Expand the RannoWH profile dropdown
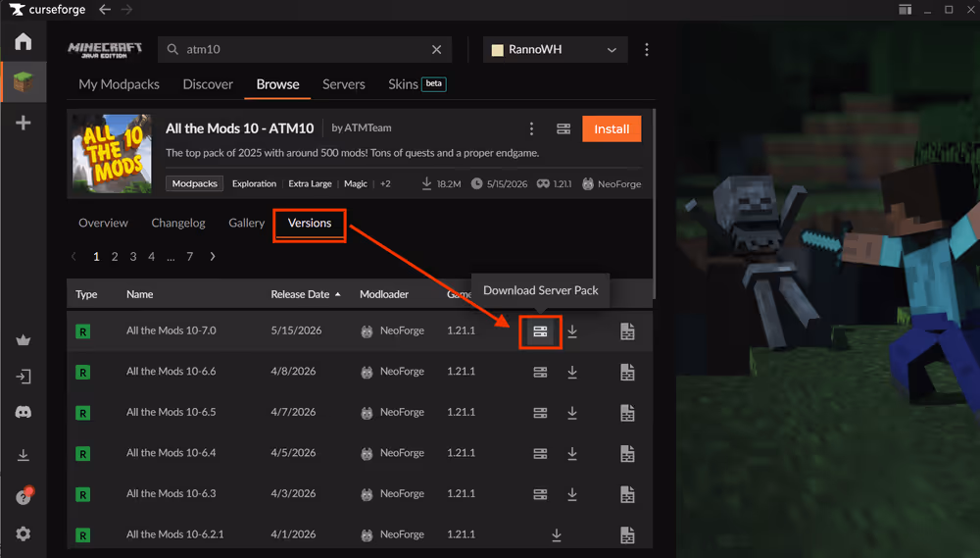 (x=556, y=49)
